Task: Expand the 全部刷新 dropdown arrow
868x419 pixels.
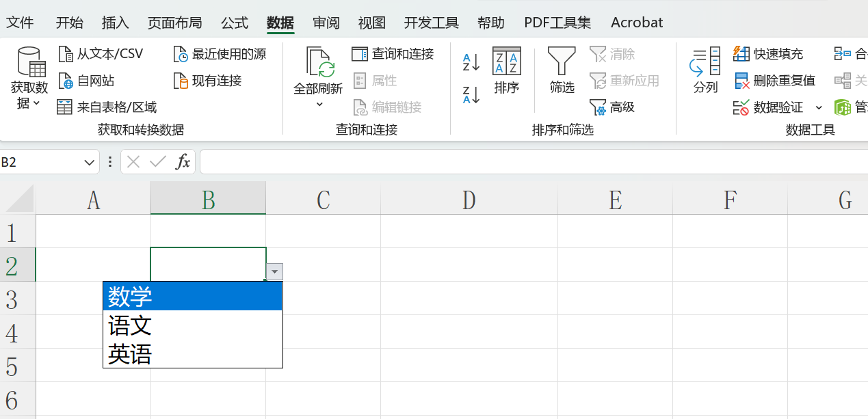Action: click(319, 105)
